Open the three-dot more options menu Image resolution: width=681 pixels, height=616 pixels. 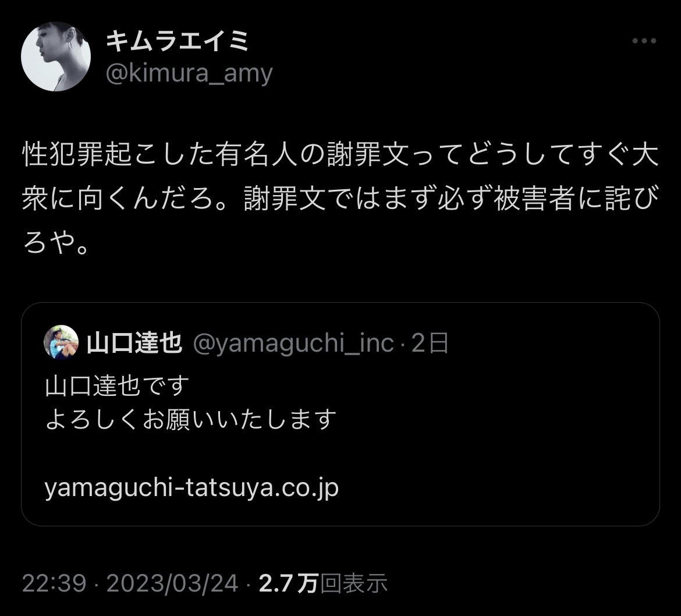point(644,41)
